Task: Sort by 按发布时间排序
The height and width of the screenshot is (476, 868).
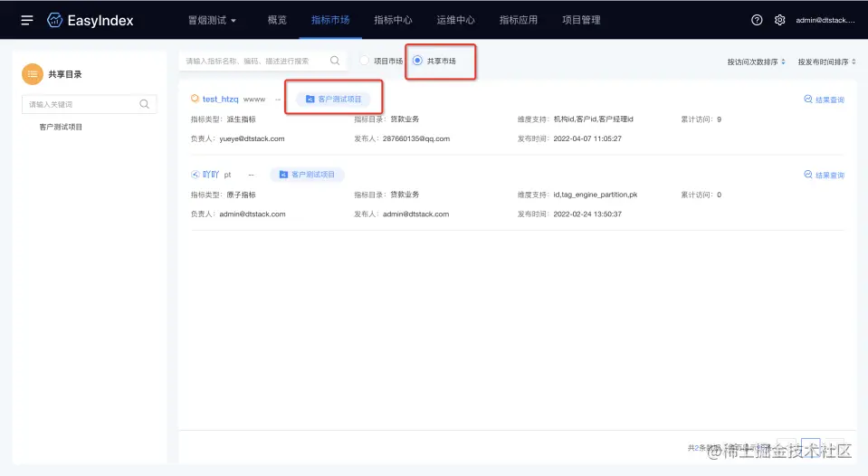Action: (x=827, y=62)
